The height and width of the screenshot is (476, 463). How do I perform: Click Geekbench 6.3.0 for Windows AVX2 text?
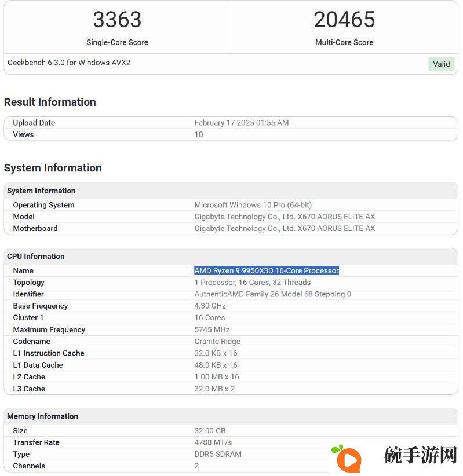pos(69,63)
